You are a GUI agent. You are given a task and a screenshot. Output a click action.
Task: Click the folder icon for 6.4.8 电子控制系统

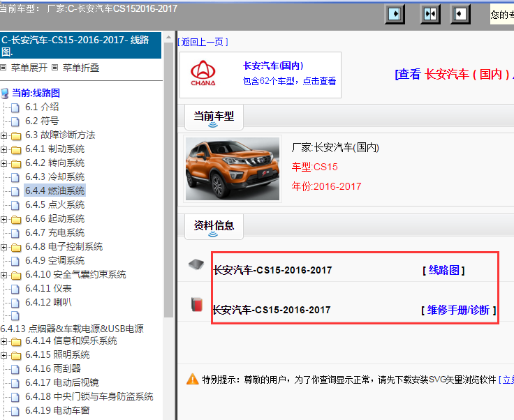16,247
